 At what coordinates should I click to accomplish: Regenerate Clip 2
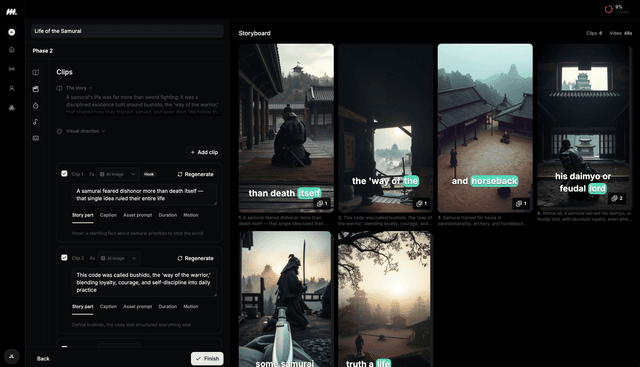196,258
